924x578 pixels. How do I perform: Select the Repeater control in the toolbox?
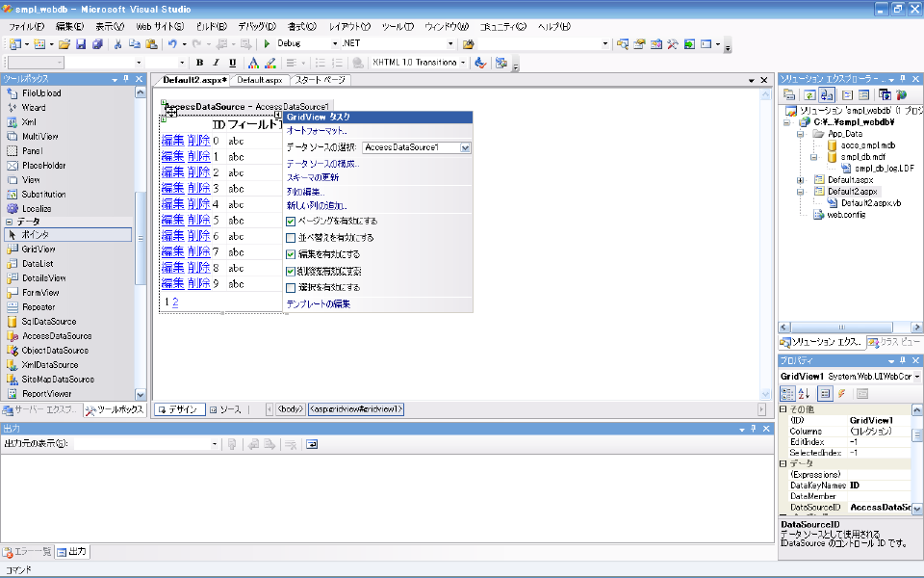[38, 307]
